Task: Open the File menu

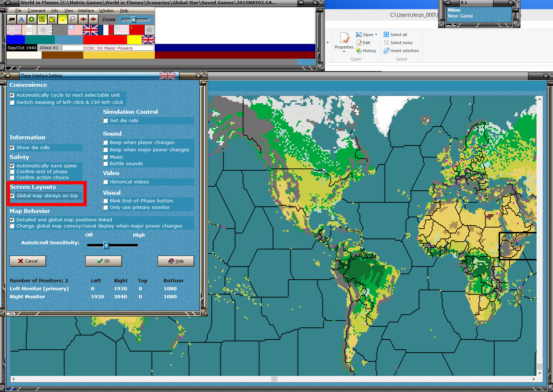Action: [18, 11]
